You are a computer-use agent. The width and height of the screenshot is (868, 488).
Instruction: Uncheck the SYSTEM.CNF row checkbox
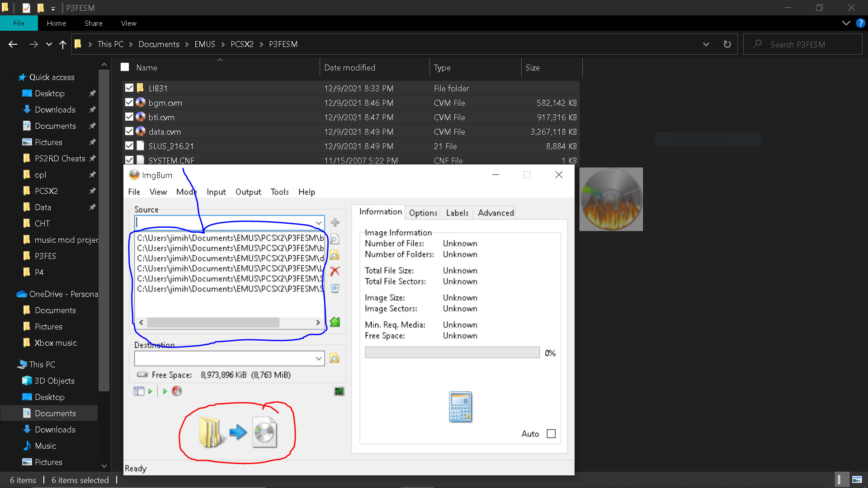point(129,160)
